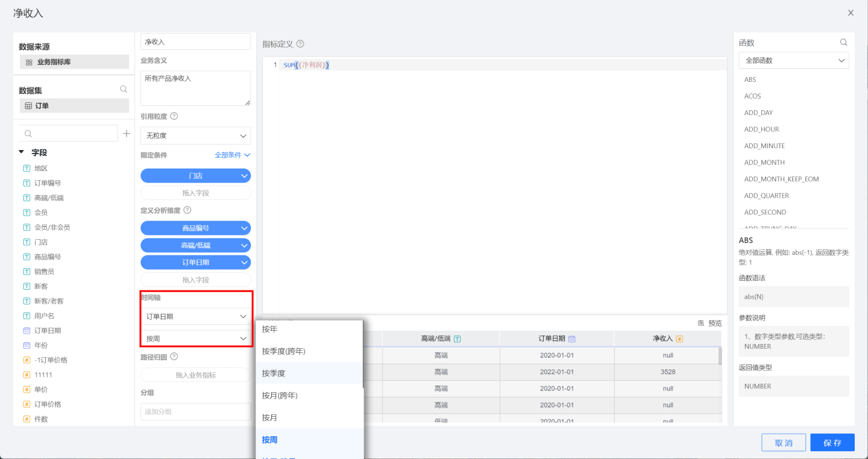This screenshot has height=459, width=868.
Task: Click the search icon beside the dataset heading
Action: 124,89
